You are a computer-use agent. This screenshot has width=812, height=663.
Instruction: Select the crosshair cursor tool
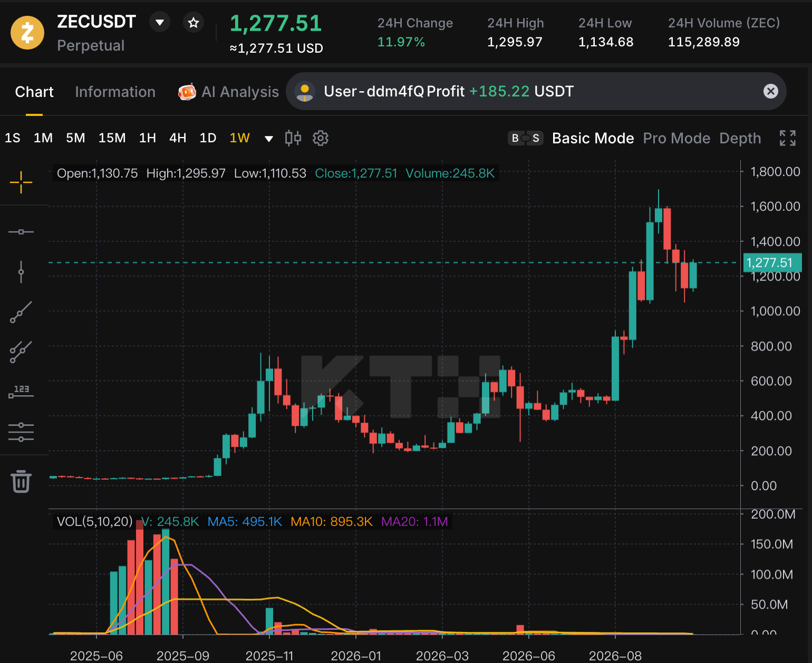click(x=21, y=182)
